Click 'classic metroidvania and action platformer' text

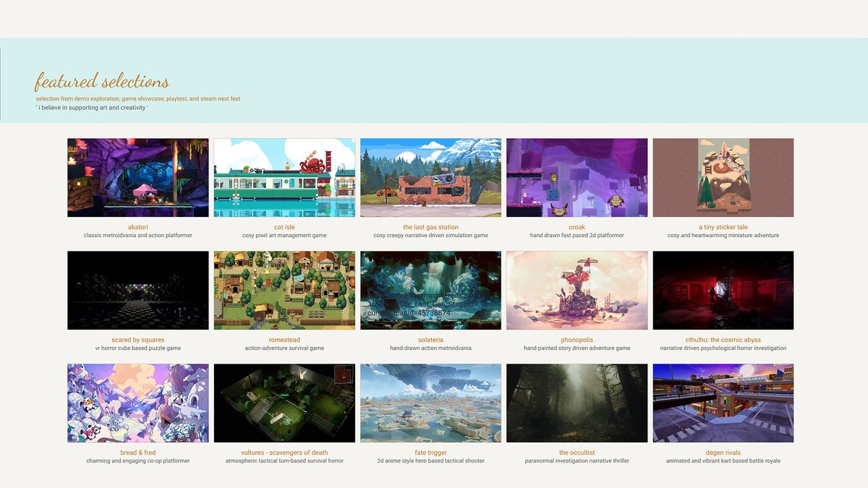click(x=137, y=236)
